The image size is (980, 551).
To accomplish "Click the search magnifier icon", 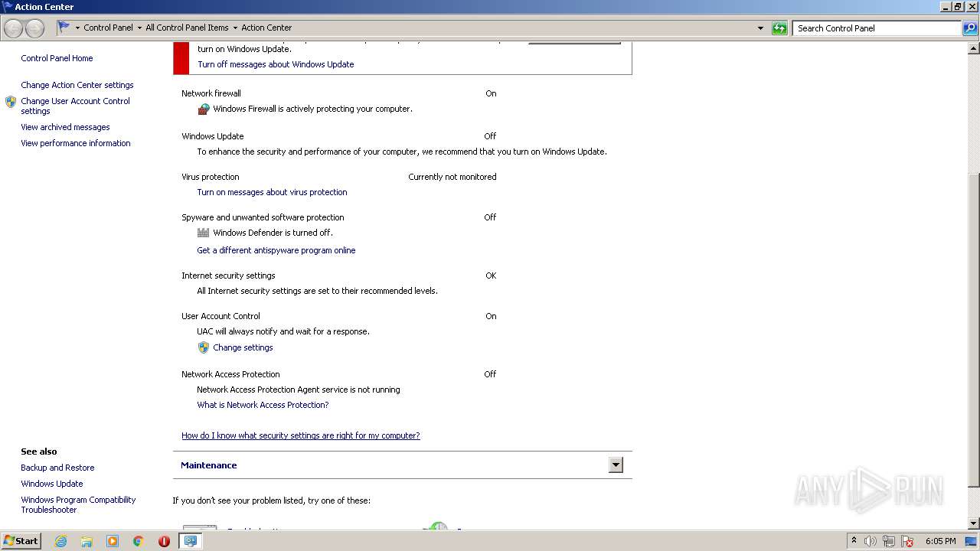I will pyautogui.click(x=970, y=28).
